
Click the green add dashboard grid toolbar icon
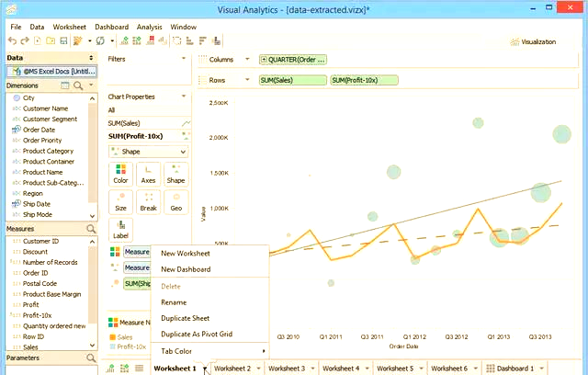click(x=137, y=40)
